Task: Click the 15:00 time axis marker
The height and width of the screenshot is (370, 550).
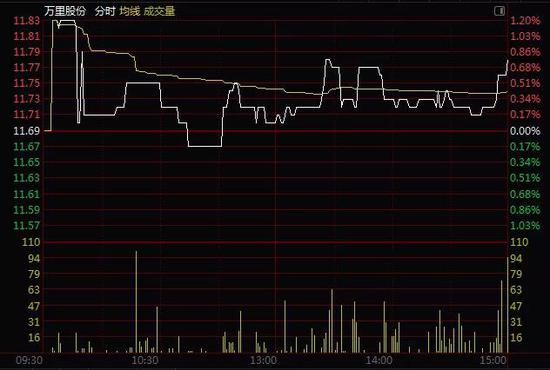Action: click(493, 360)
